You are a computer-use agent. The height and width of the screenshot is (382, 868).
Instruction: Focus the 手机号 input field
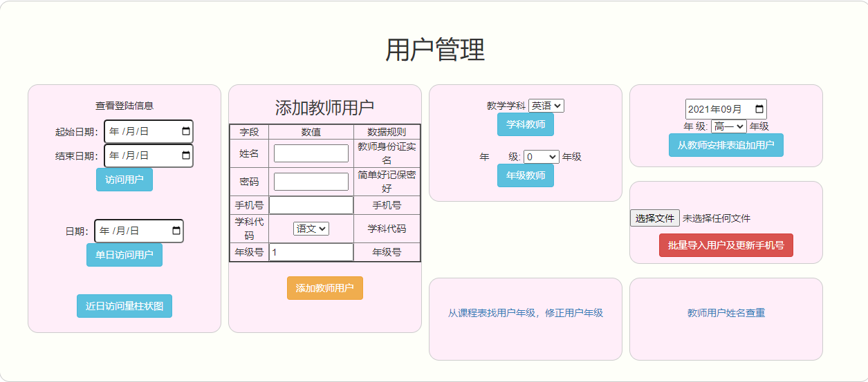point(311,205)
